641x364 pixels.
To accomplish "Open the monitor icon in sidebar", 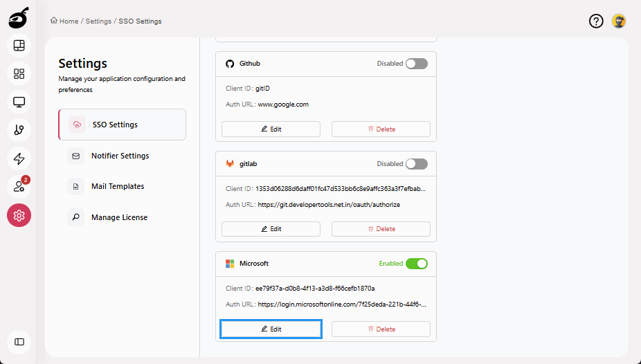I will point(19,102).
